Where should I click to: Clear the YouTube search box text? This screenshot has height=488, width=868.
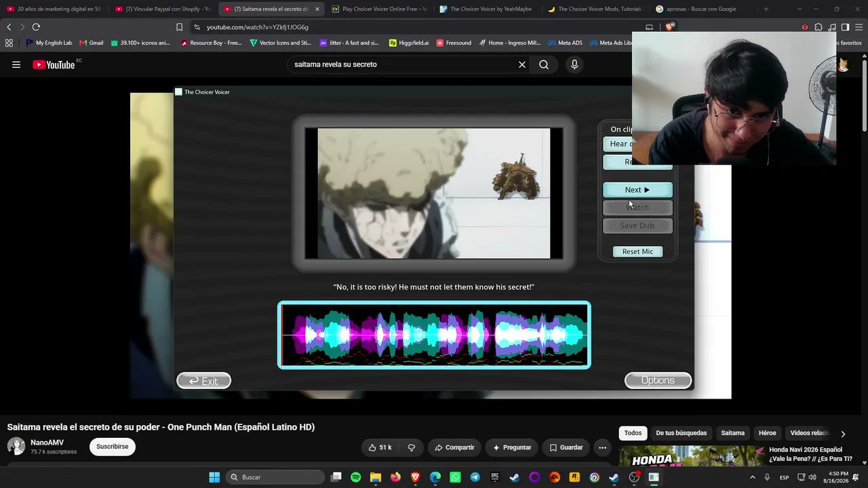[522, 64]
